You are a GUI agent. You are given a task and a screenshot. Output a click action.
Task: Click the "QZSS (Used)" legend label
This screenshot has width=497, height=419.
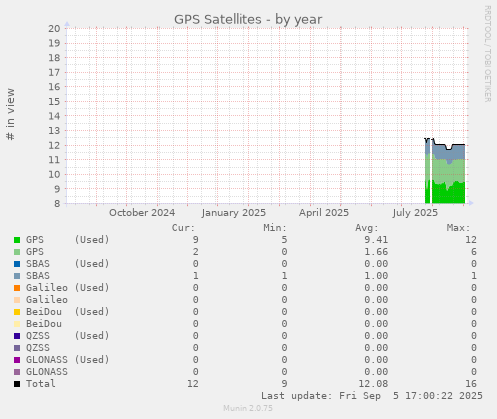tap(68, 336)
